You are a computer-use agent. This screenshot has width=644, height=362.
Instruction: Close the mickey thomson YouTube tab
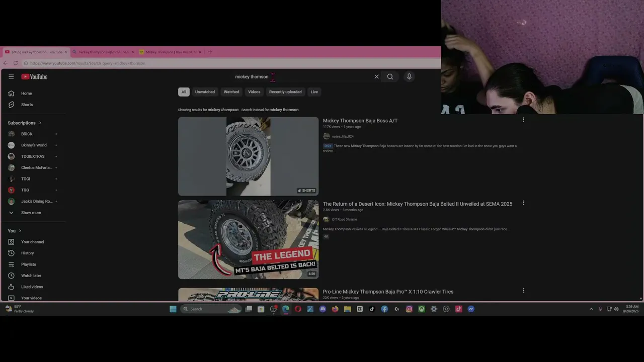pos(65,52)
